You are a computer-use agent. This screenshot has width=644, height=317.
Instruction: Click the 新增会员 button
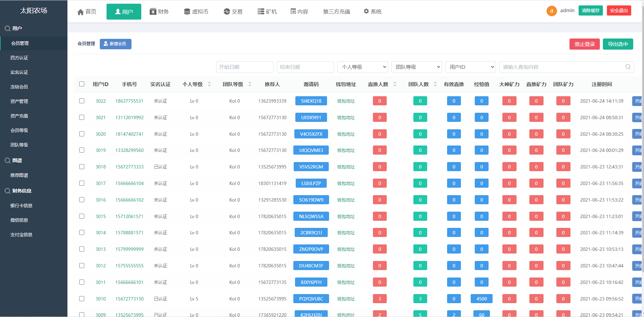click(x=115, y=44)
